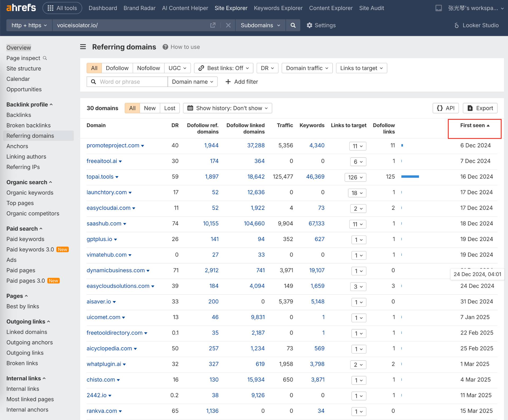Open the Show history dropdown
508x420 pixels.
228,108
